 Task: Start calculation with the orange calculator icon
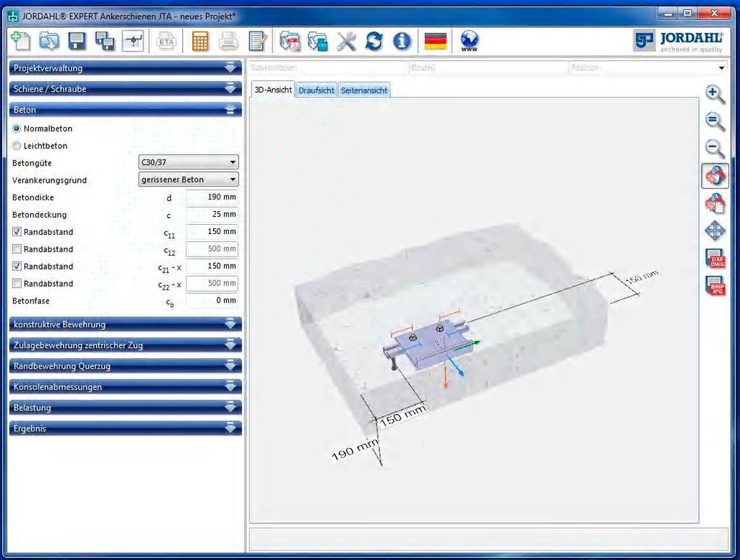(x=200, y=41)
